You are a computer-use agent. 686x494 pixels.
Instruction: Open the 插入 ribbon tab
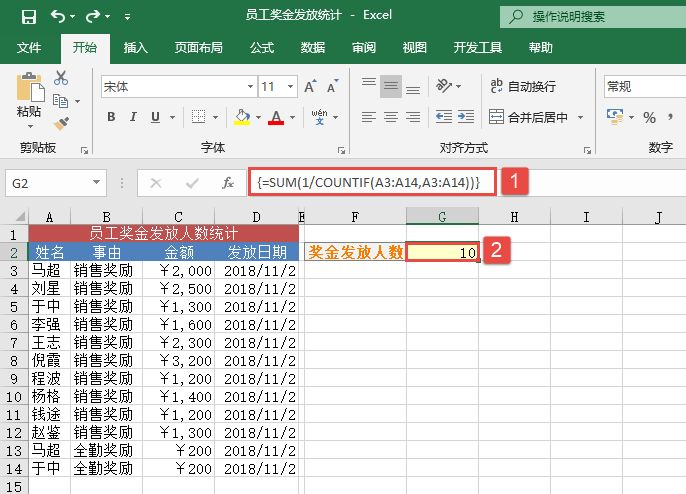click(136, 47)
